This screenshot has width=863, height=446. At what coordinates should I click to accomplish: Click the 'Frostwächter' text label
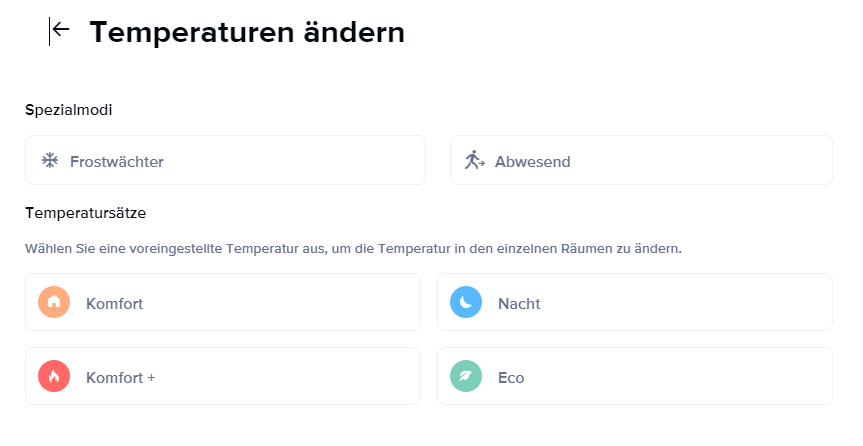click(x=117, y=162)
